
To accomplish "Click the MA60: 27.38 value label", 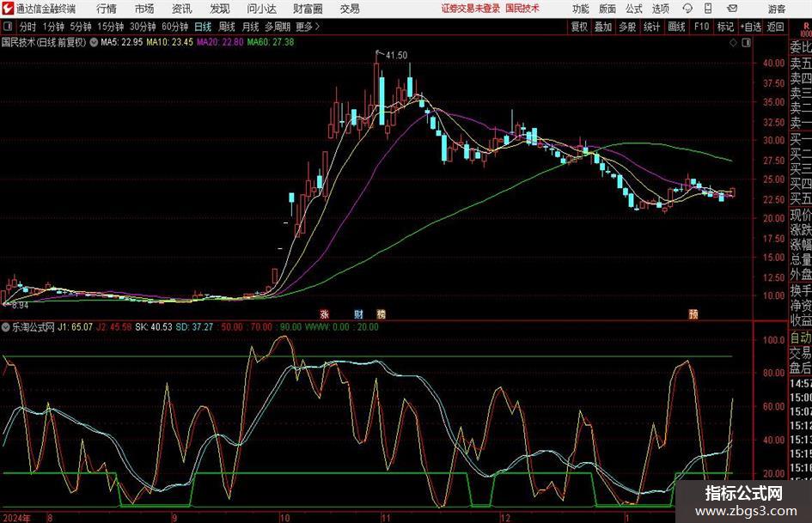I will tap(271, 42).
